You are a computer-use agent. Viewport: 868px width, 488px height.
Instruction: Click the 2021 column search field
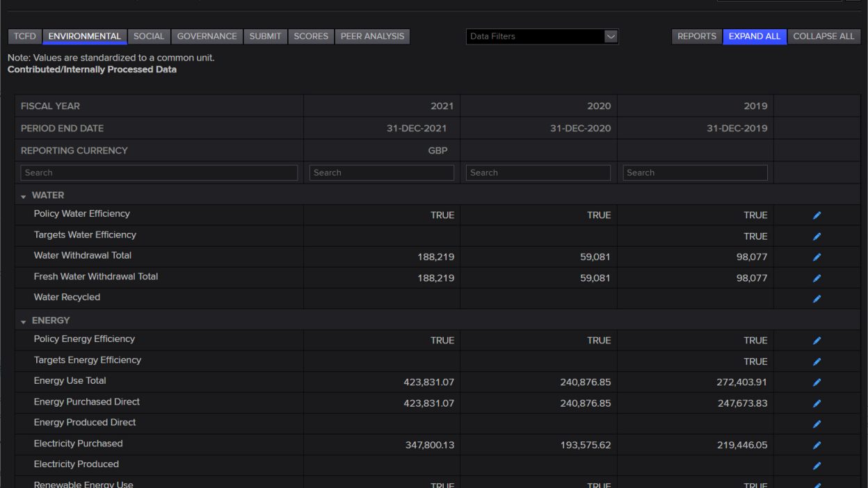coord(381,172)
